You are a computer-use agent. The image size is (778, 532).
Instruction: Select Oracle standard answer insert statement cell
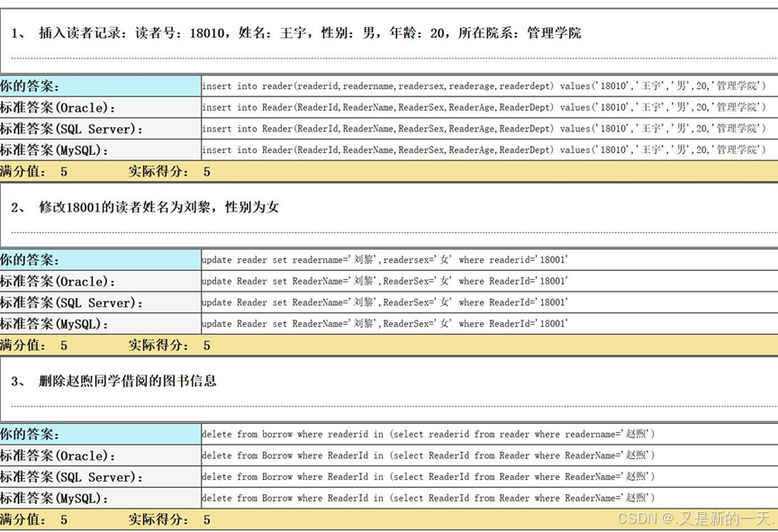pos(484,107)
